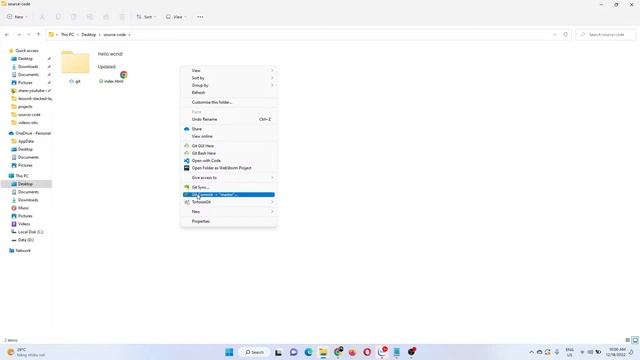Click the See more ellipsis toolbar button
Image resolution: width=640 pixels, height=360 pixels.
(x=200, y=17)
